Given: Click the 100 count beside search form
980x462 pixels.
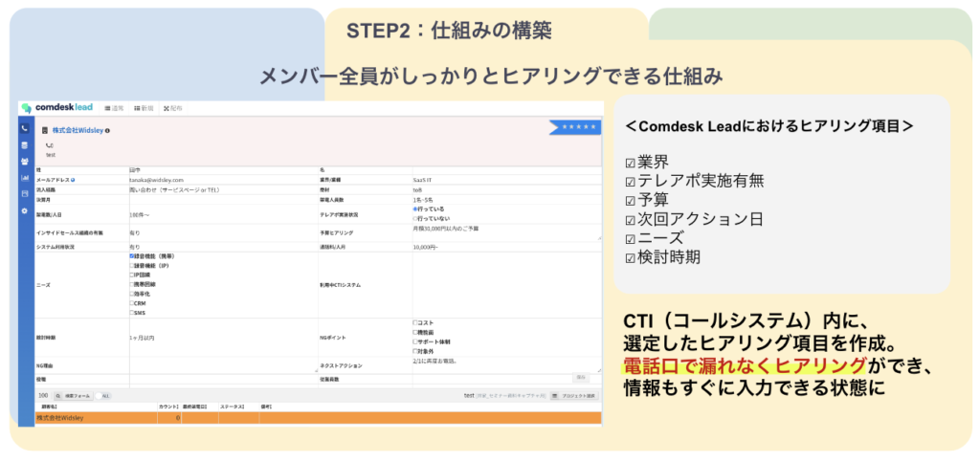Looking at the screenshot, I should (43, 396).
